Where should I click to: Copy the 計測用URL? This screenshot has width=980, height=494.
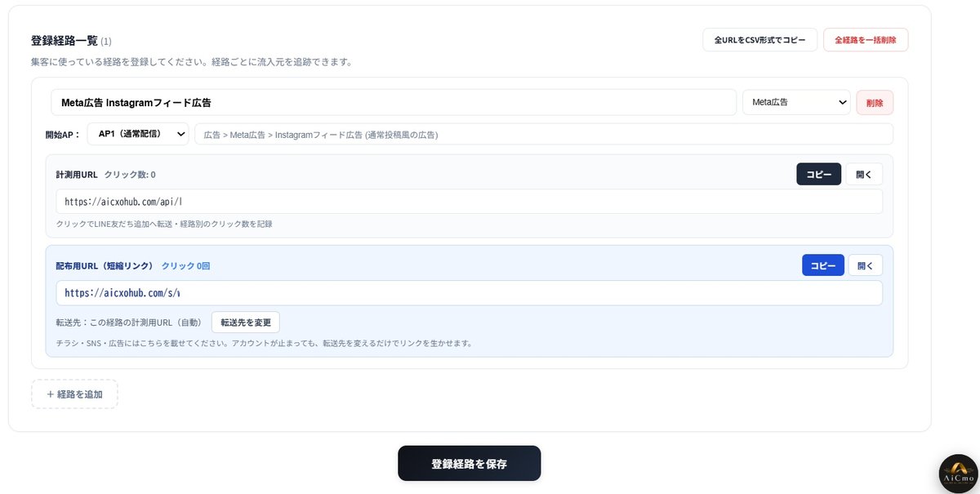[x=818, y=175]
